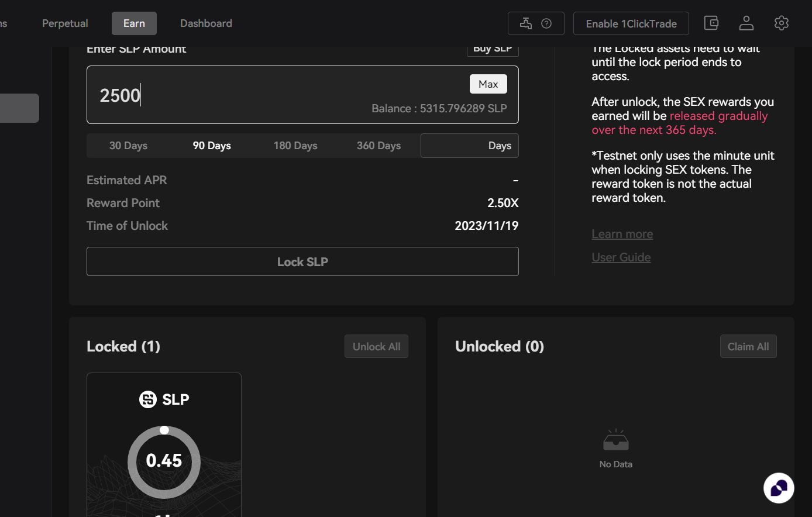Viewport: 812px width, 517px height.
Task: Click the 2.50X reward point value
Action: 503,203
